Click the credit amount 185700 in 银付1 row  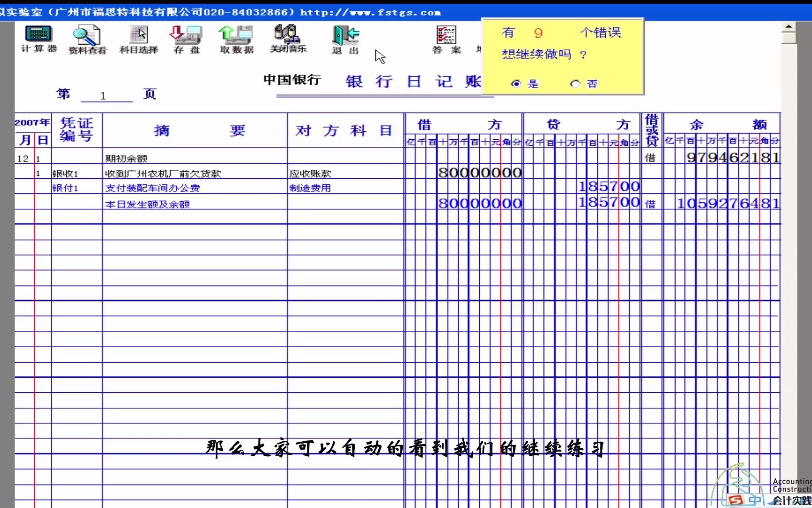click(609, 187)
